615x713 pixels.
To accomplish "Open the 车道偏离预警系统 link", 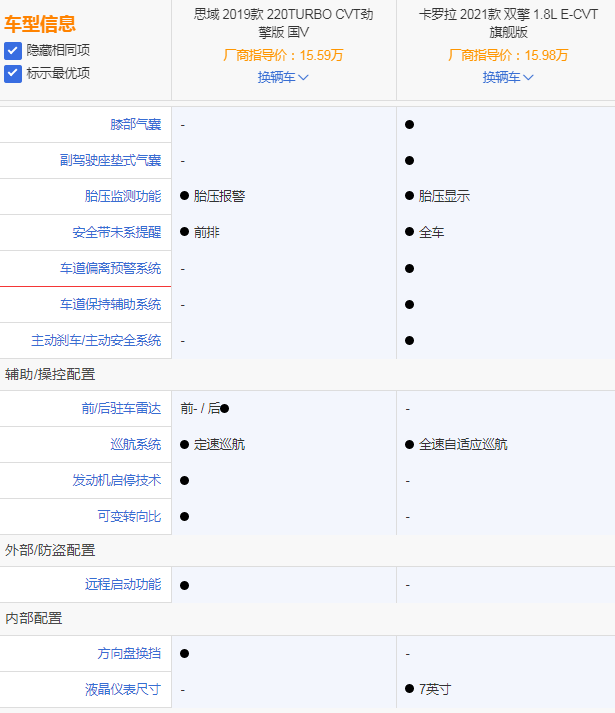I will [110, 269].
